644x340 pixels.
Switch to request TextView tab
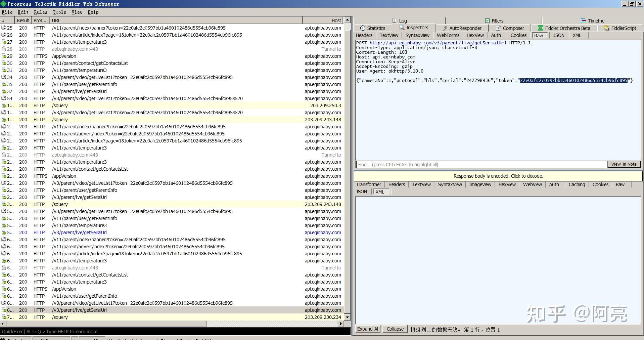pyautogui.click(x=389, y=35)
